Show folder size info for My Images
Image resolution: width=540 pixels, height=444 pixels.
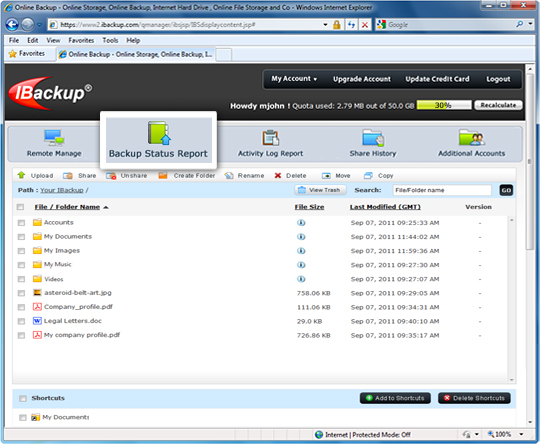point(301,251)
